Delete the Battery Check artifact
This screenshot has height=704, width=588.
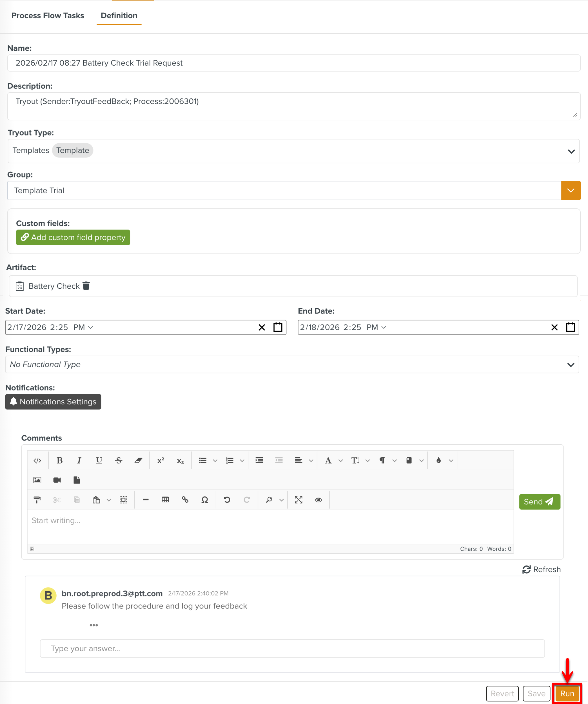click(86, 286)
